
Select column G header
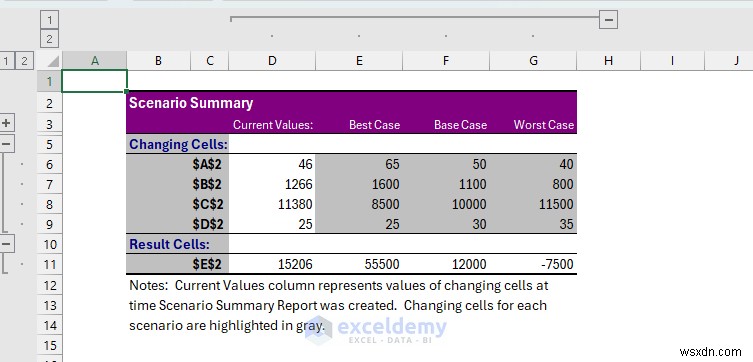point(533,61)
